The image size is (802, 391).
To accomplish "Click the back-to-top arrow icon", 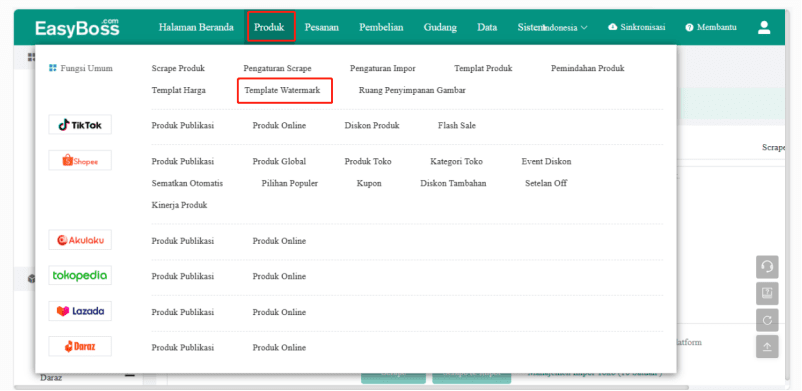I will point(767,346).
